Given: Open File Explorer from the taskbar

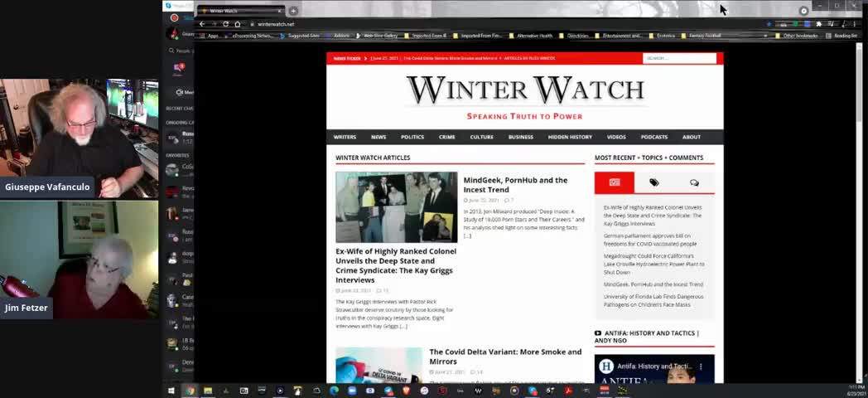Looking at the screenshot, I should pyautogui.click(x=208, y=391).
